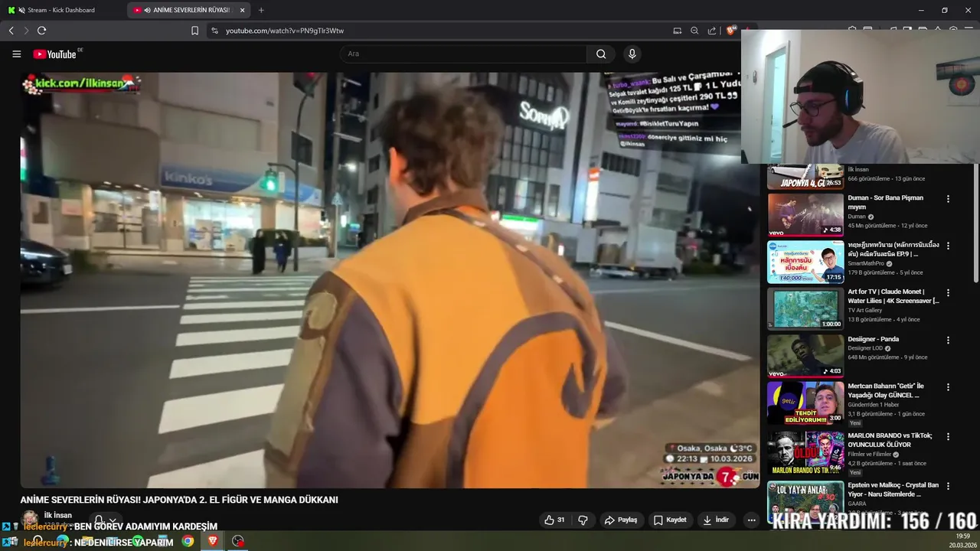Open options menu for Art for TV Monet video
The width and height of the screenshot is (980, 551).
(x=948, y=292)
